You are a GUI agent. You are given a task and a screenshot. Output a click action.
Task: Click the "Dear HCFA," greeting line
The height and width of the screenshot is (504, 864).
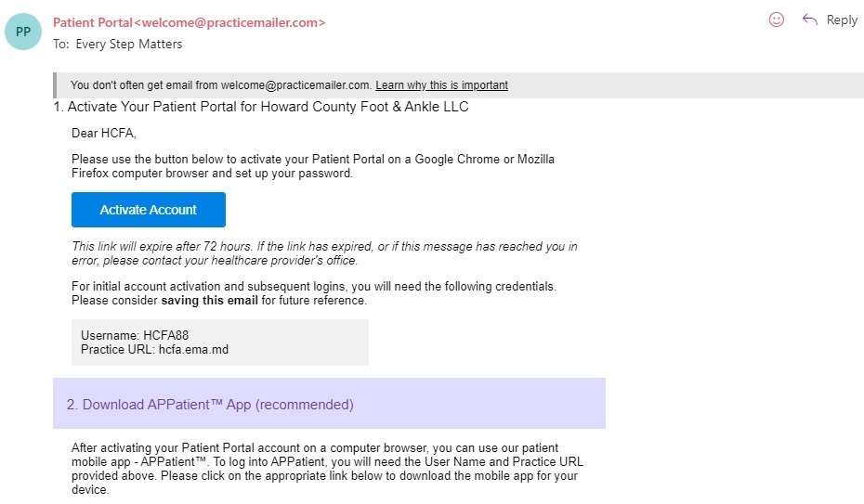104,134
